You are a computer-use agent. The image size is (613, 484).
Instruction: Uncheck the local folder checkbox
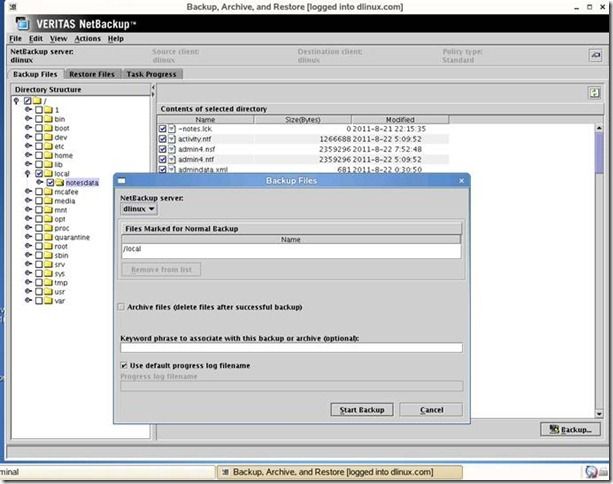pos(39,173)
